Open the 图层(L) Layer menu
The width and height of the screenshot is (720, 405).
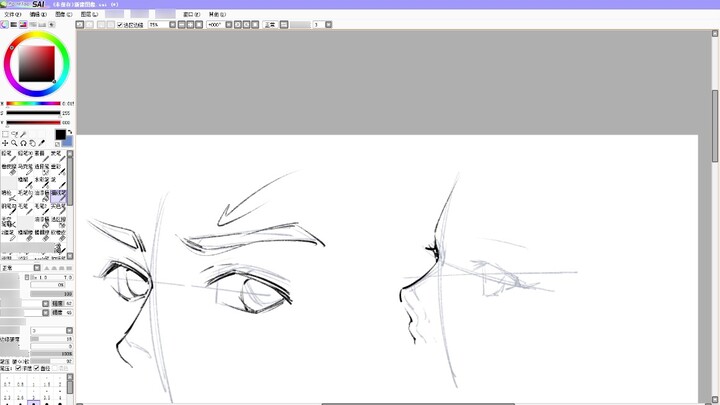coord(89,14)
